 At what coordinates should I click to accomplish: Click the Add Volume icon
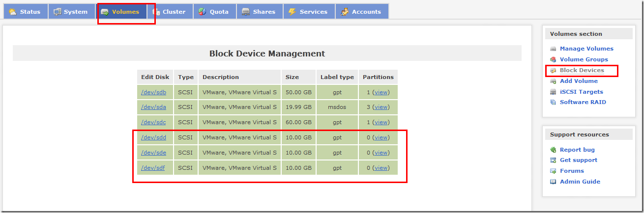pyautogui.click(x=553, y=81)
